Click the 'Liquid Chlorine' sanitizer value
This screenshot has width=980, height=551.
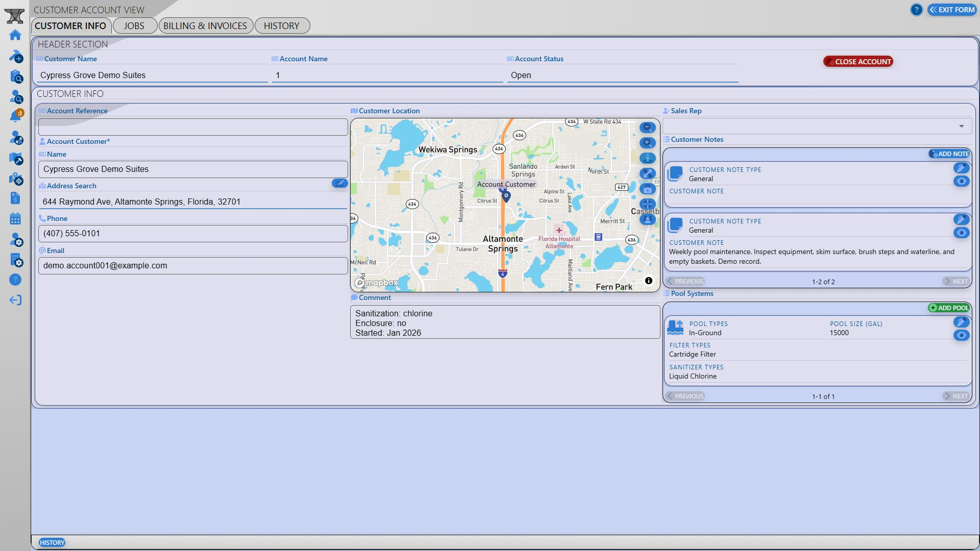[693, 377]
